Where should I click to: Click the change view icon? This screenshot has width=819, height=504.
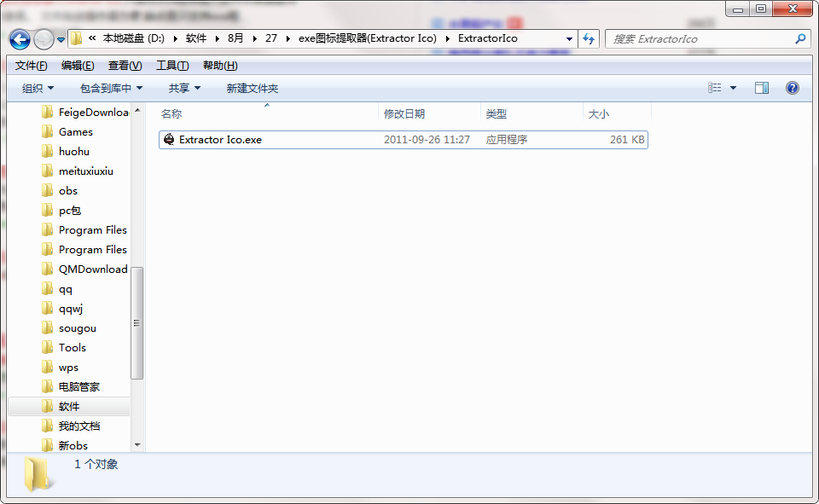[715, 88]
